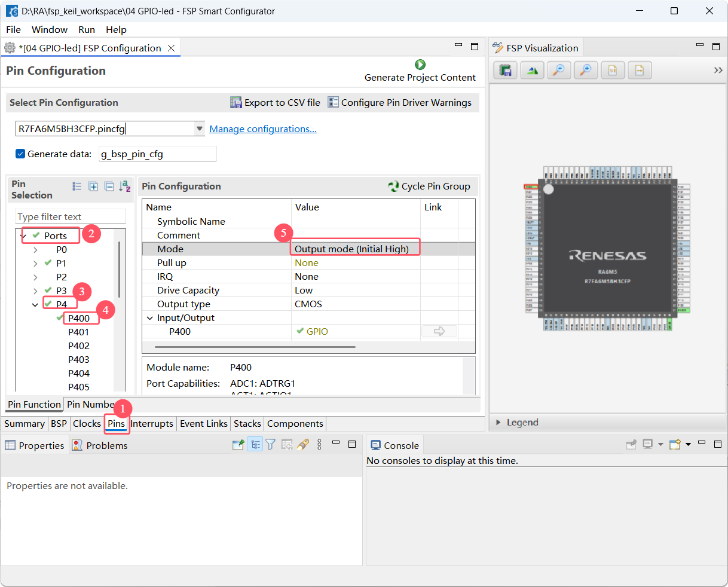Toggle the Properties categories view
The image size is (728, 587).
pos(255,445)
